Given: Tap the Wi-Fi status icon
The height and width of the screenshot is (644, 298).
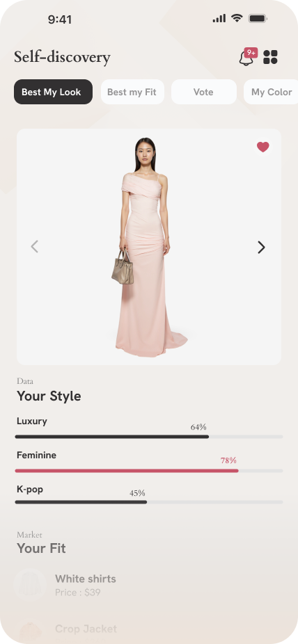Looking at the screenshot, I should 237,18.
